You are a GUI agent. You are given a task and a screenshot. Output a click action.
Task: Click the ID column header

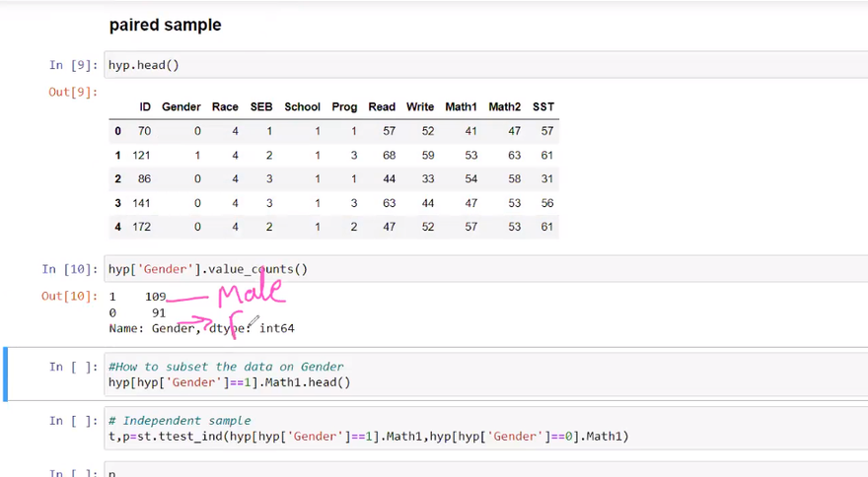[145, 107]
